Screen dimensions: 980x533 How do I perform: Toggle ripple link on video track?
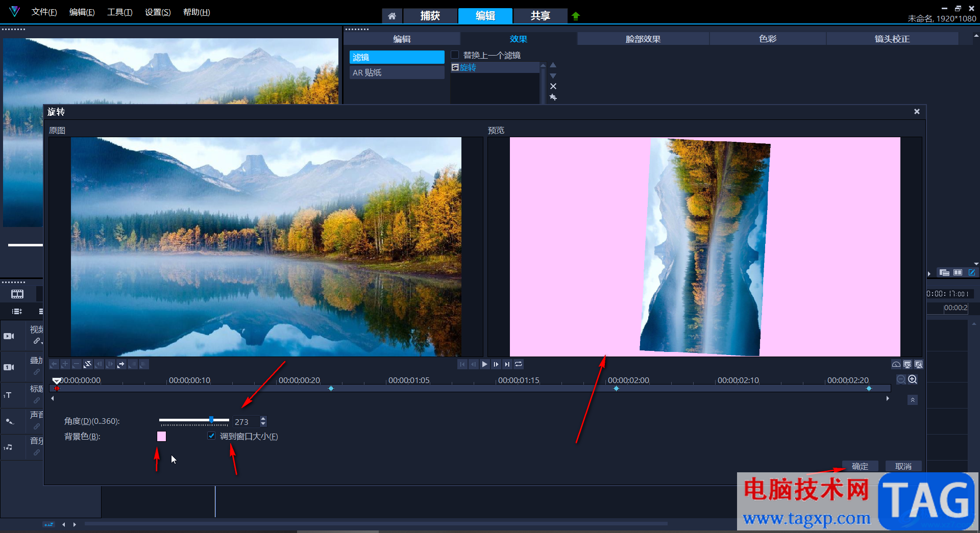click(x=37, y=341)
